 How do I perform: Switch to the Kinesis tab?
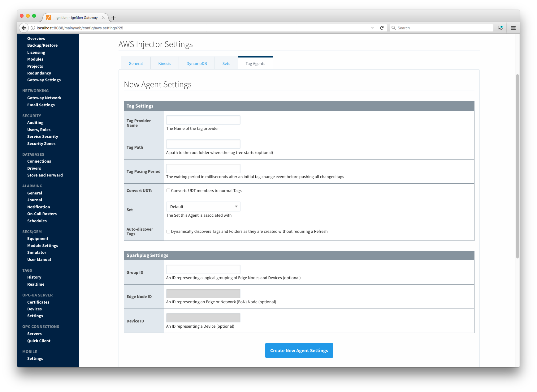click(x=165, y=63)
